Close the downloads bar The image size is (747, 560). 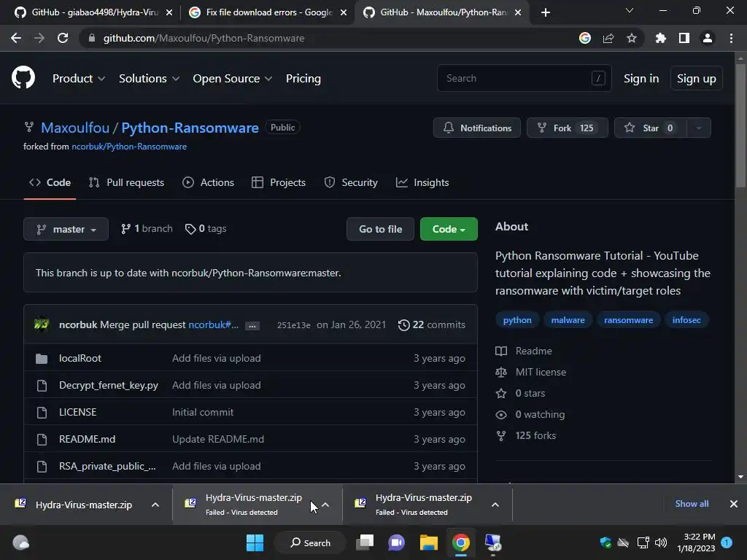click(x=734, y=504)
